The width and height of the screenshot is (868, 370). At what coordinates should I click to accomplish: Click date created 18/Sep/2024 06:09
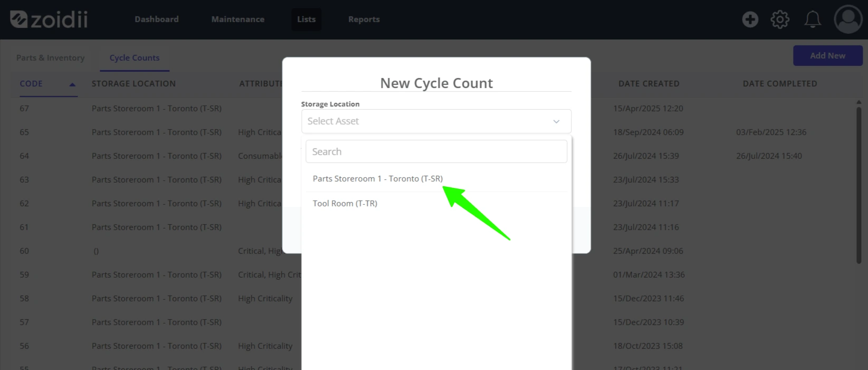pos(648,132)
